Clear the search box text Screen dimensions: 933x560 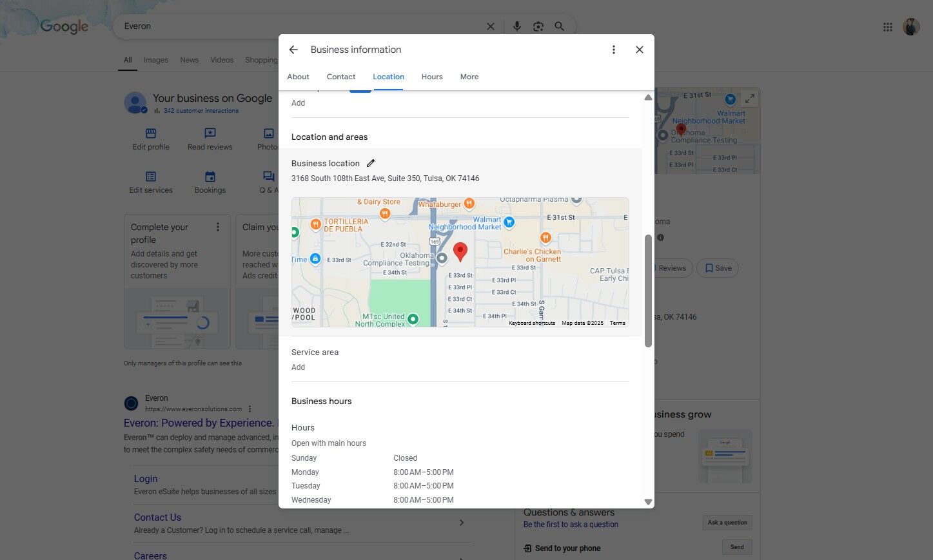[x=490, y=26]
